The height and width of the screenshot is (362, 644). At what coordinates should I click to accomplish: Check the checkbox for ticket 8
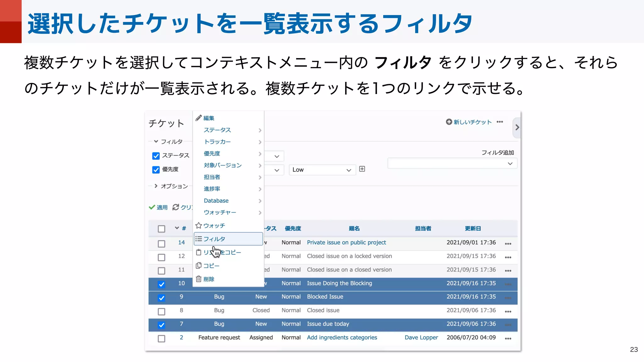(x=161, y=311)
